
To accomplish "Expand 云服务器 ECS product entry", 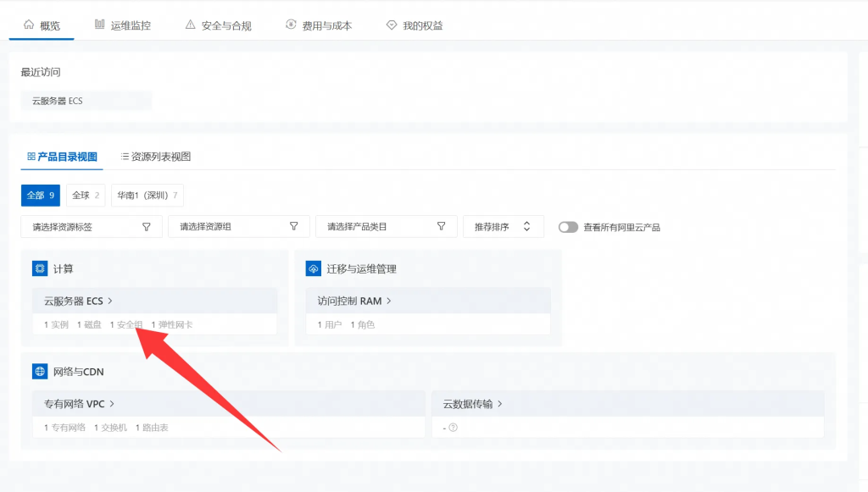I will tap(78, 301).
